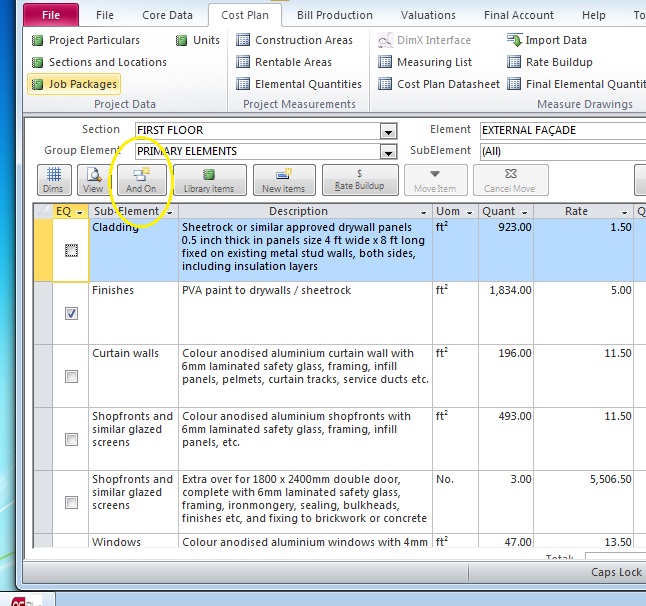Tick EQ checkbox for shopfronts ft² row

click(71, 440)
